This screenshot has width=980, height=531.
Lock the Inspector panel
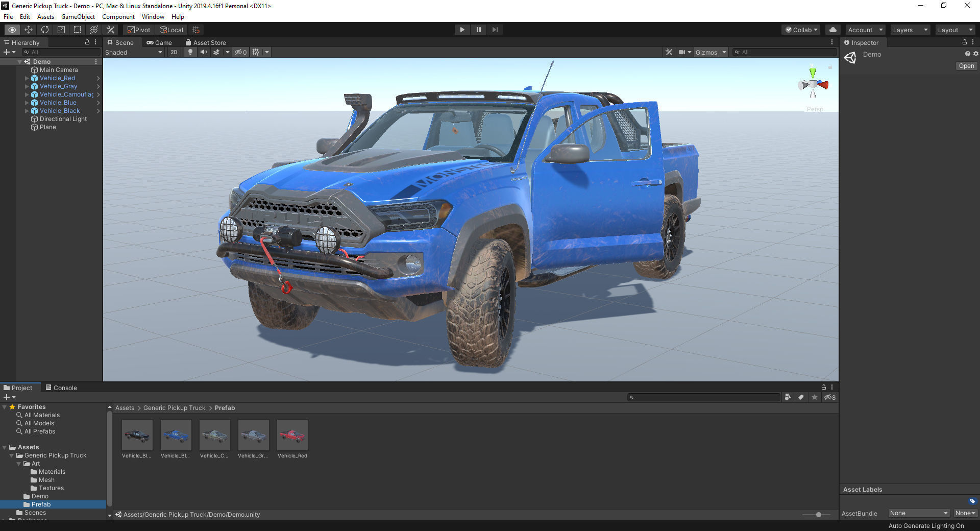964,42
